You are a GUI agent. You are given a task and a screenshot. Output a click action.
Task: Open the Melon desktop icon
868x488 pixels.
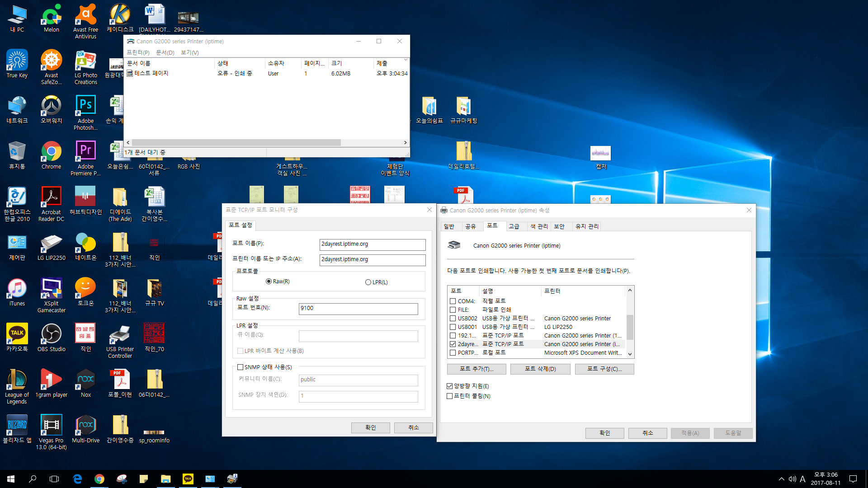tap(52, 18)
